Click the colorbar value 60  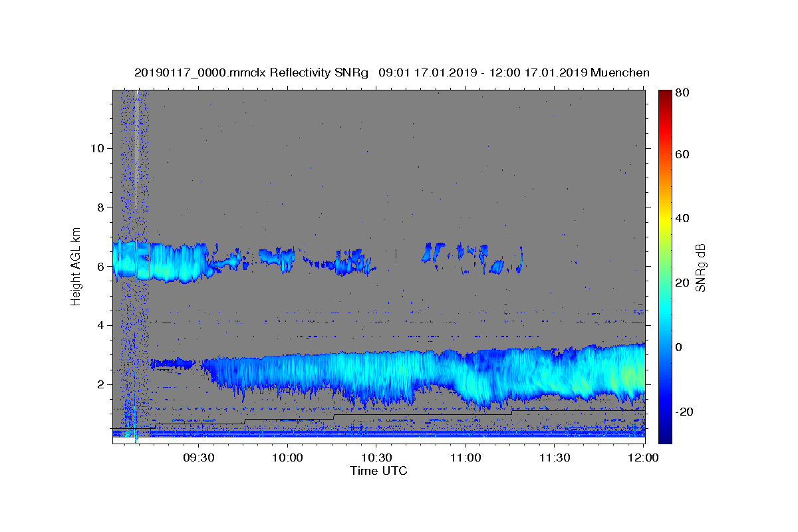click(x=682, y=154)
